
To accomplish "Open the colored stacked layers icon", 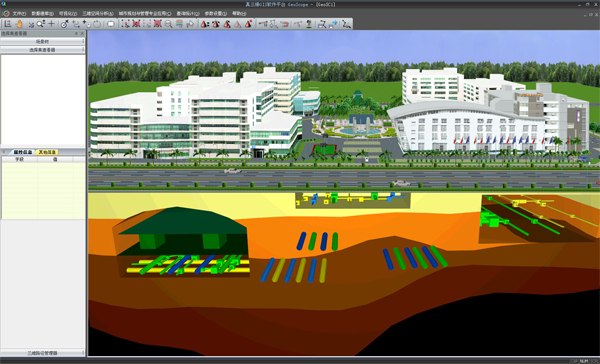I will (x=179, y=24).
